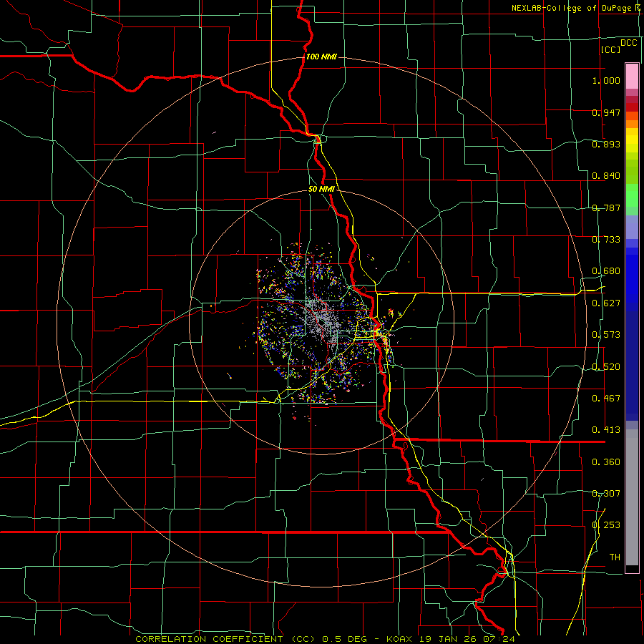The width and height of the screenshot is (644, 644).
Task: Click the 0.680 value on the color scale
Action: click(x=606, y=271)
